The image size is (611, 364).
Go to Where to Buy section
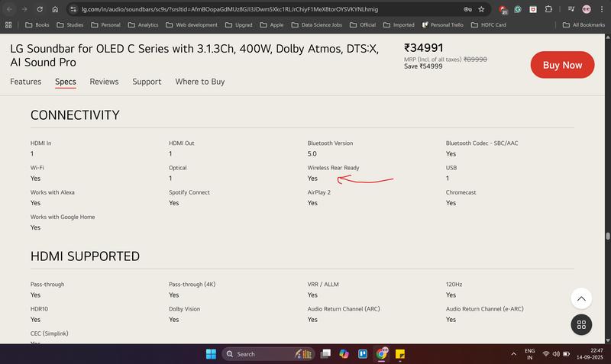click(199, 82)
